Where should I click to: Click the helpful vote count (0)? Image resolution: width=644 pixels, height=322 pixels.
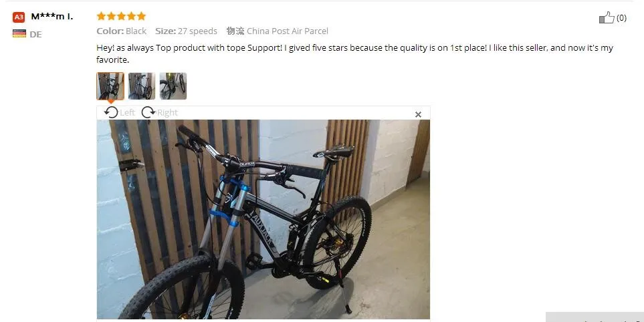(621, 17)
